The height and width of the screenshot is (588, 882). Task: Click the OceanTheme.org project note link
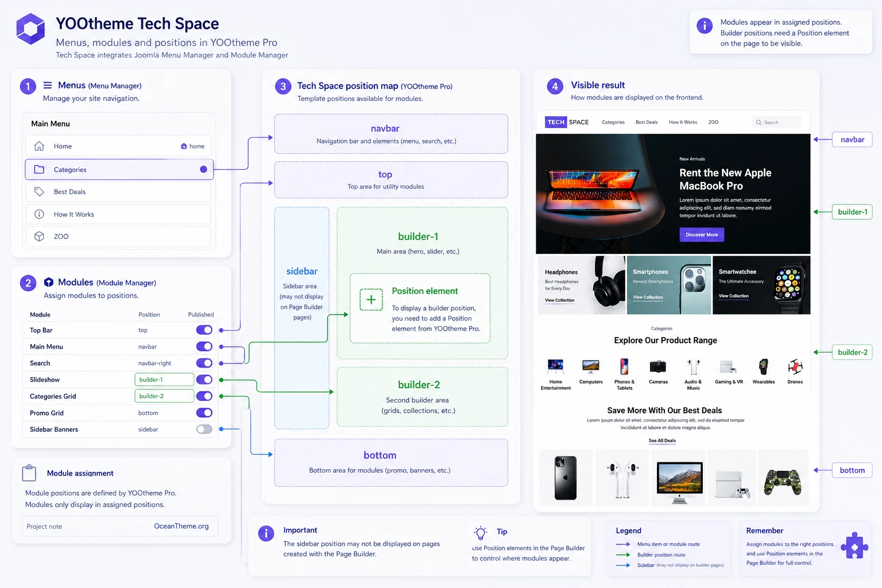[x=181, y=526]
